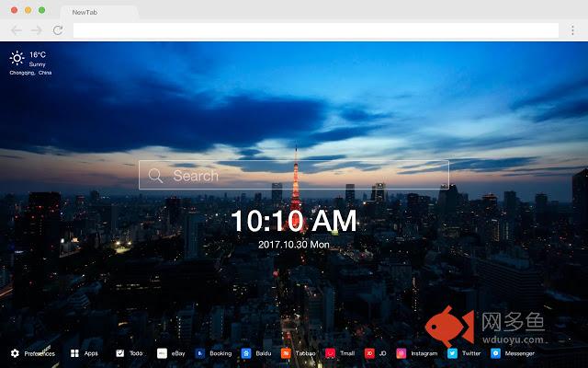Launch the Twitter shortcut icon
This screenshot has width=588, height=368.
click(x=452, y=353)
